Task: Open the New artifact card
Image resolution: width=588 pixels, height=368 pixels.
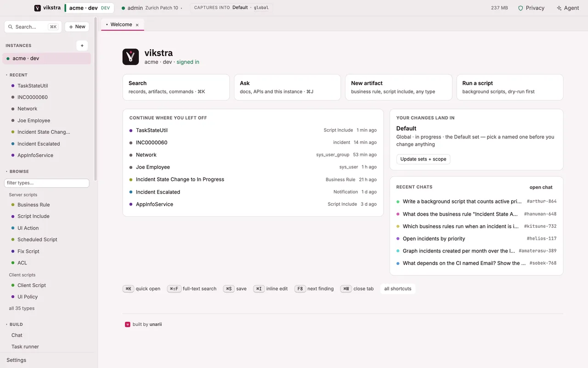Action: pos(398,87)
